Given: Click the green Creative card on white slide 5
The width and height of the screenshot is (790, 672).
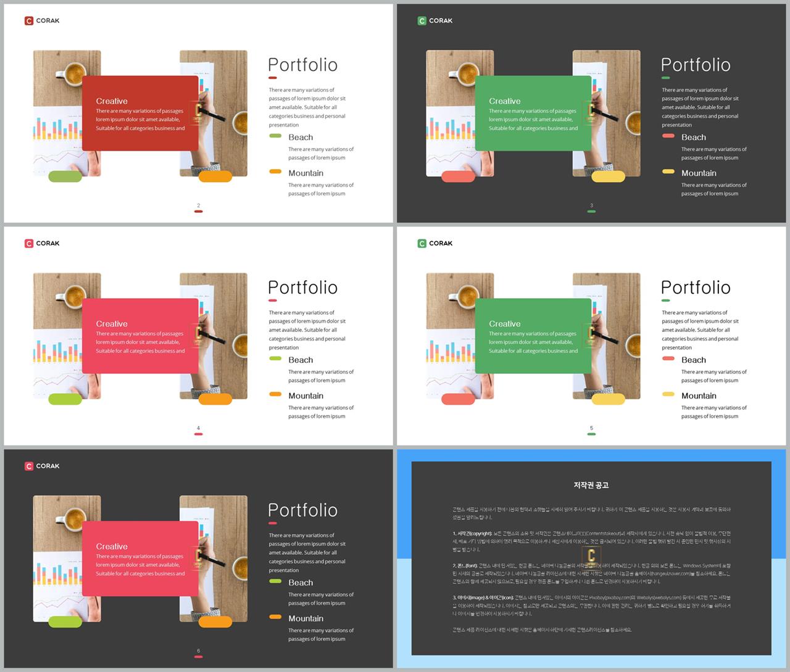Looking at the screenshot, I should point(533,336).
